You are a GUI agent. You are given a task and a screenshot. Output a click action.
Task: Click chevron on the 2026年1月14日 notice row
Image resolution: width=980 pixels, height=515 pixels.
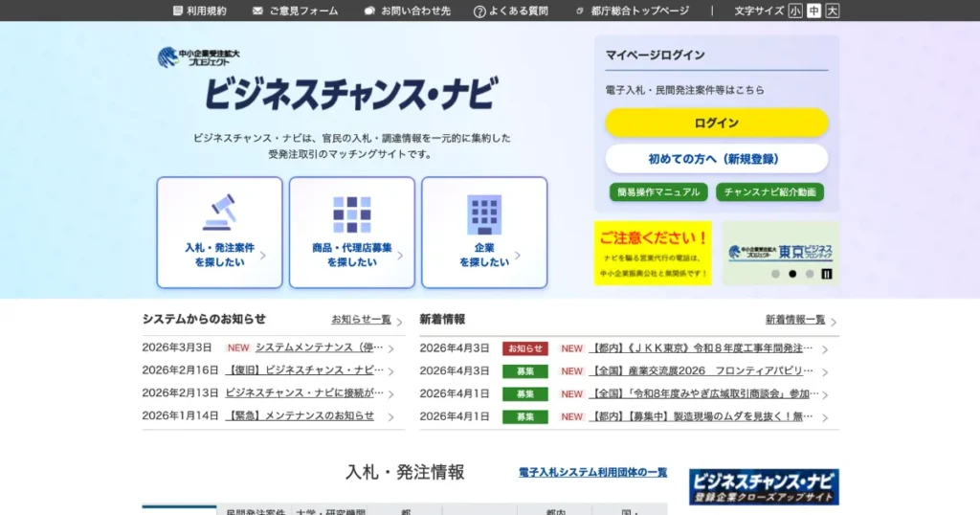click(391, 416)
